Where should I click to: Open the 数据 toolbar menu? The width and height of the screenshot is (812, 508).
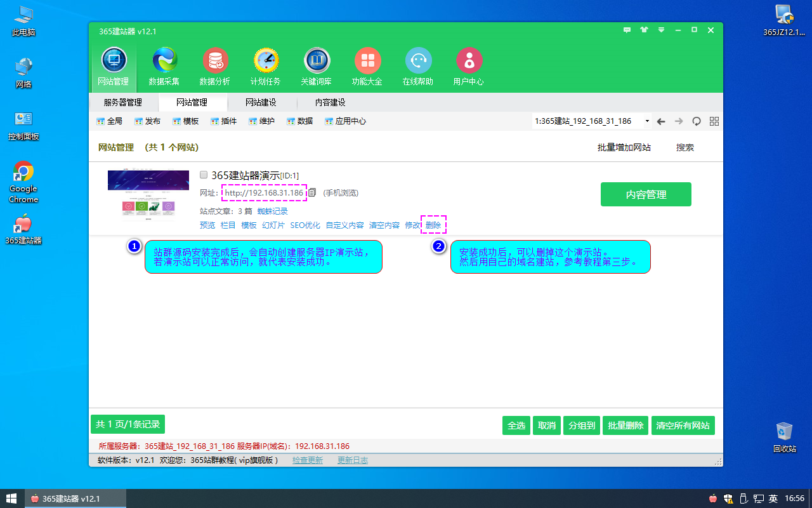(299, 121)
